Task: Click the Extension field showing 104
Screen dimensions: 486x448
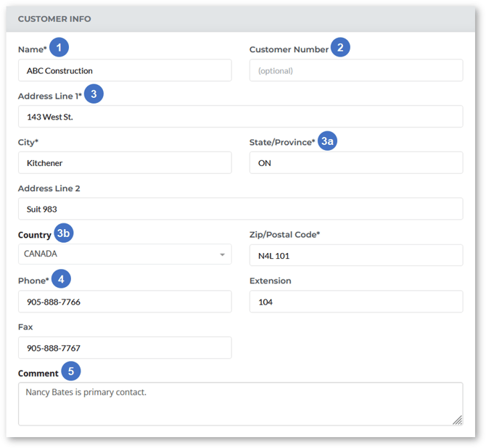Action: (355, 302)
